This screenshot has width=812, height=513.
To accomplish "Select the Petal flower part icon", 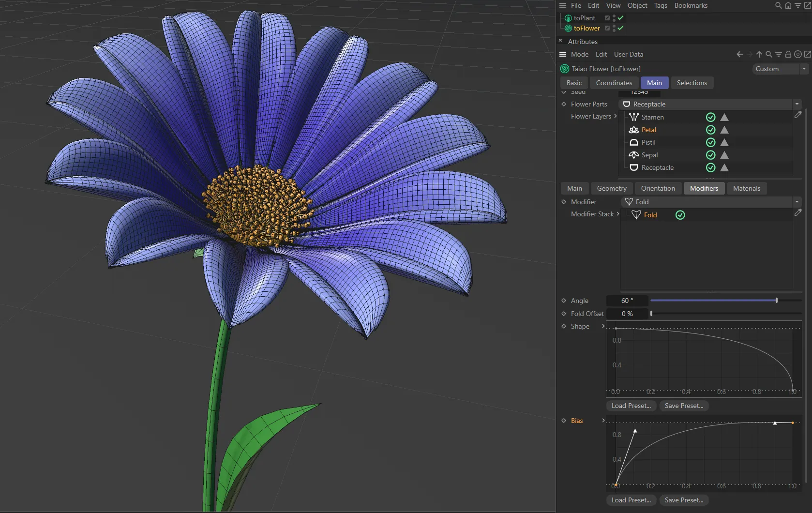I will [634, 130].
